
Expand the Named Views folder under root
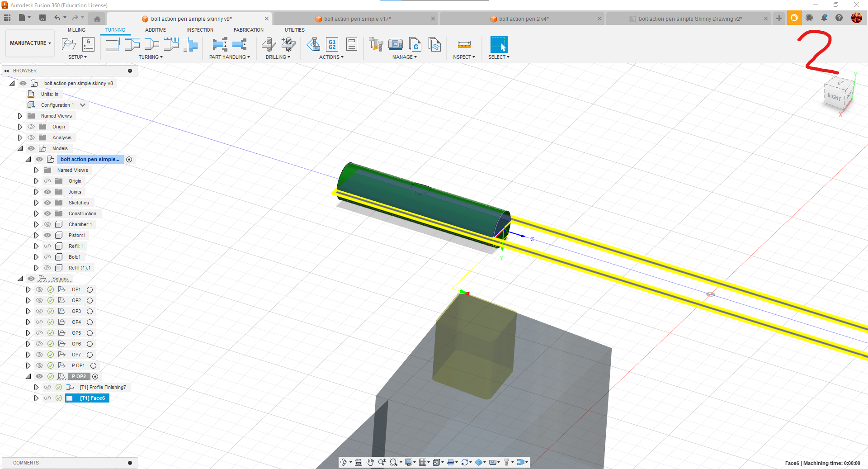(x=20, y=116)
